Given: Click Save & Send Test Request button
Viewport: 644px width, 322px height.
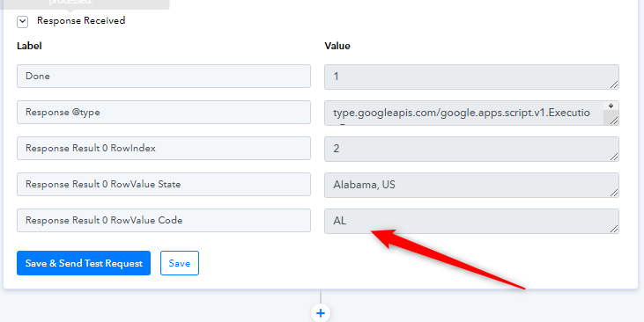Looking at the screenshot, I should [84, 263].
